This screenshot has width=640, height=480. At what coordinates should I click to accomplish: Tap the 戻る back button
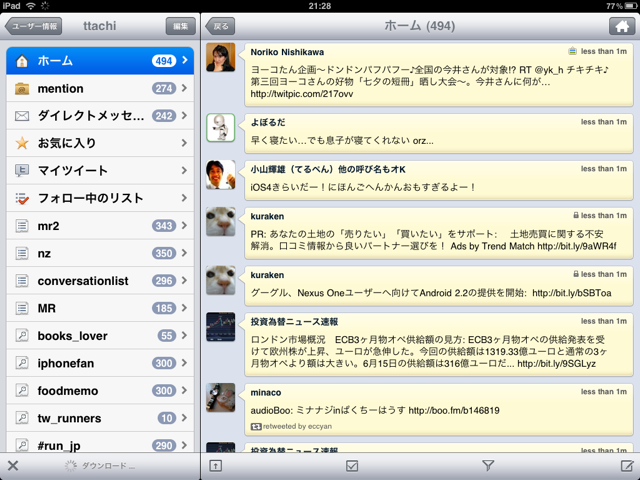[x=221, y=26]
